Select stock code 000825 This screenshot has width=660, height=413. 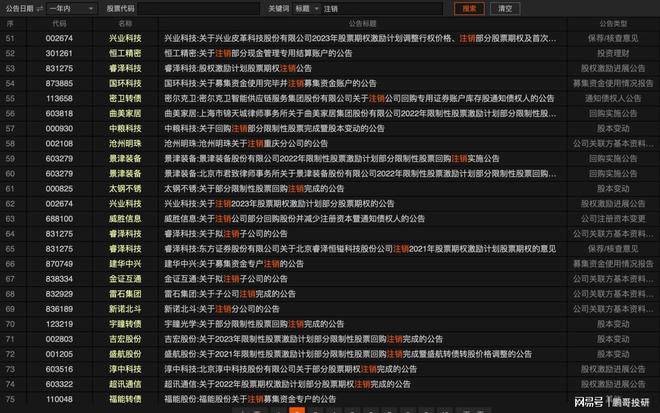tap(59, 189)
